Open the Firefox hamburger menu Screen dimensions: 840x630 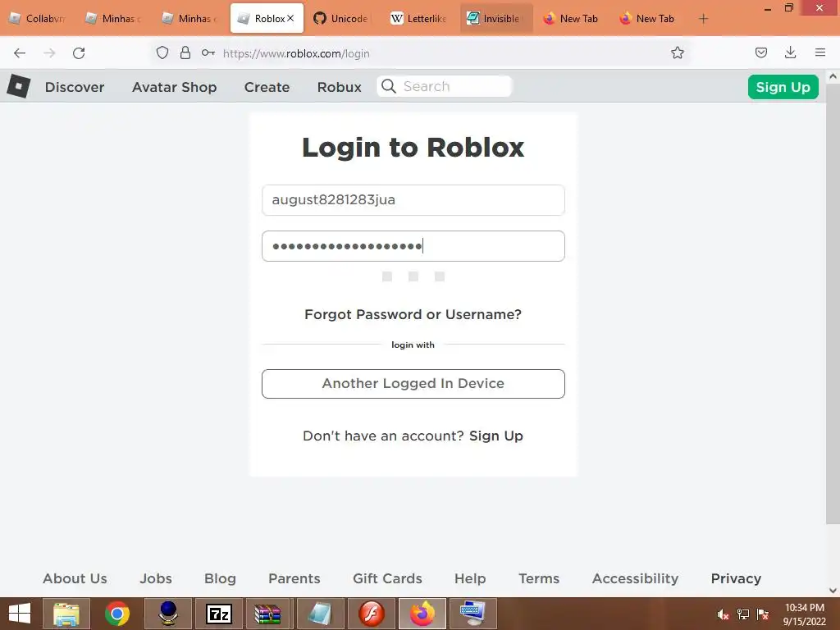click(x=820, y=52)
